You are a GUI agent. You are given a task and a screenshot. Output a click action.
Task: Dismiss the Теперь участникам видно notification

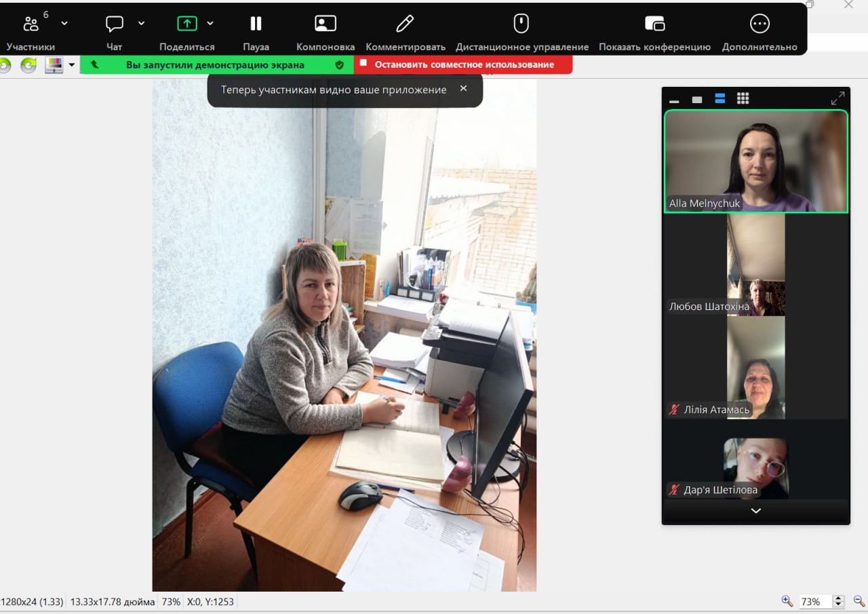click(x=463, y=88)
